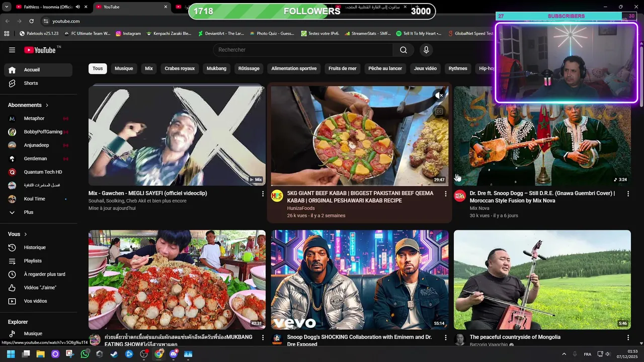644x362 pixels.
Task: Expand the Vous section
Action: click(x=18, y=234)
